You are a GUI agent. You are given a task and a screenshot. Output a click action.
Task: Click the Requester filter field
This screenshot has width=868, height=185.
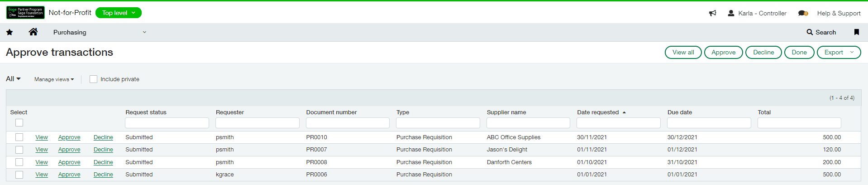tap(257, 123)
